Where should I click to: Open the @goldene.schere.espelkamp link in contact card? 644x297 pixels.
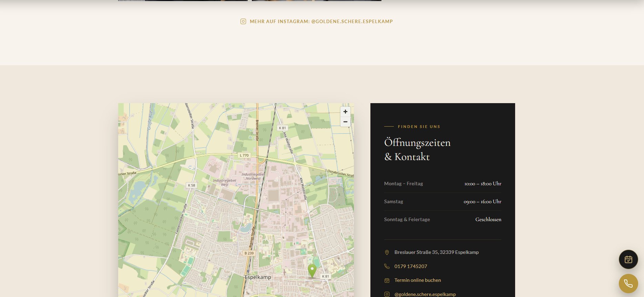click(x=425, y=294)
